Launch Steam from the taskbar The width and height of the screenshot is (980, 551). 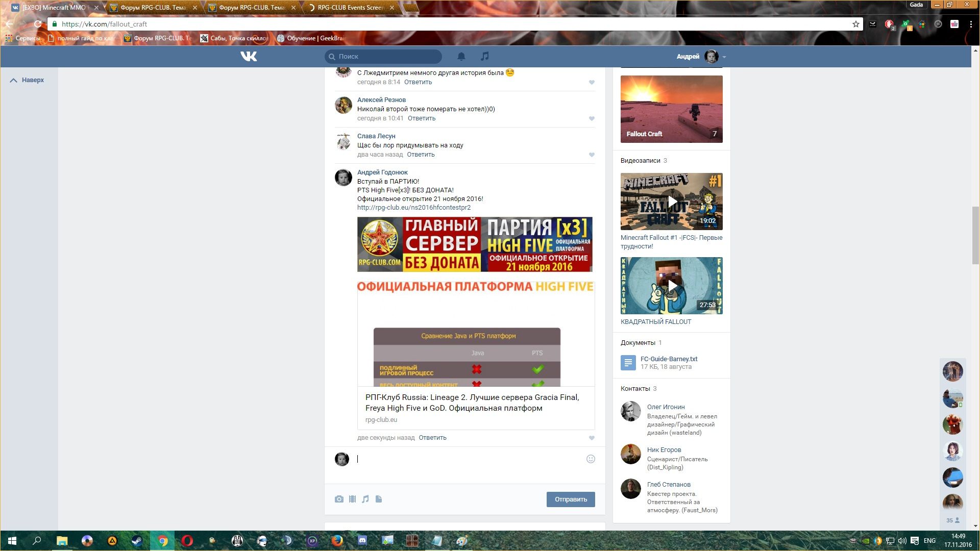pyautogui.click(x=137, y=541)
